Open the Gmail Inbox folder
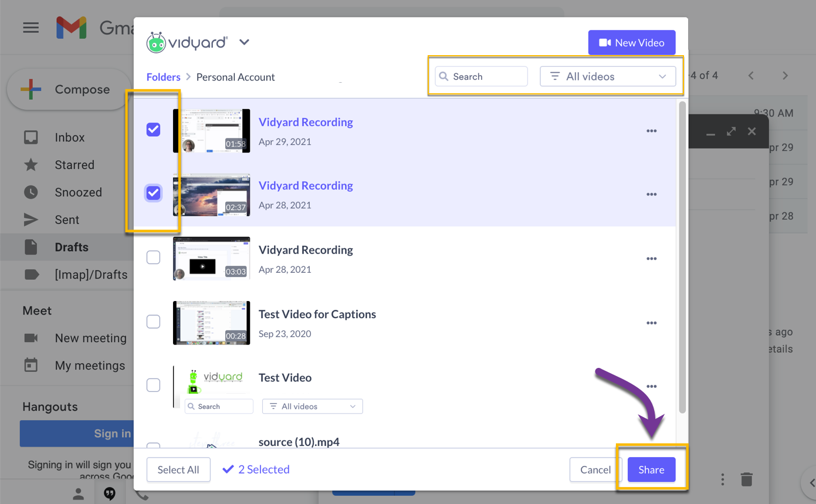The image size is (816, 504). click(69, 137)
